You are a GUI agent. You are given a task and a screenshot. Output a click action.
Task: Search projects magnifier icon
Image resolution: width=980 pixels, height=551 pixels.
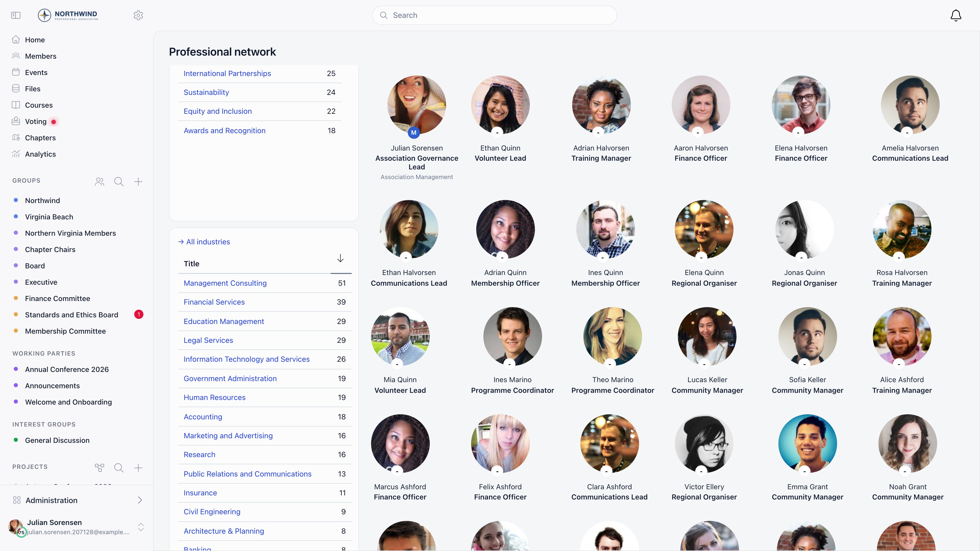(x=119, y=468)
